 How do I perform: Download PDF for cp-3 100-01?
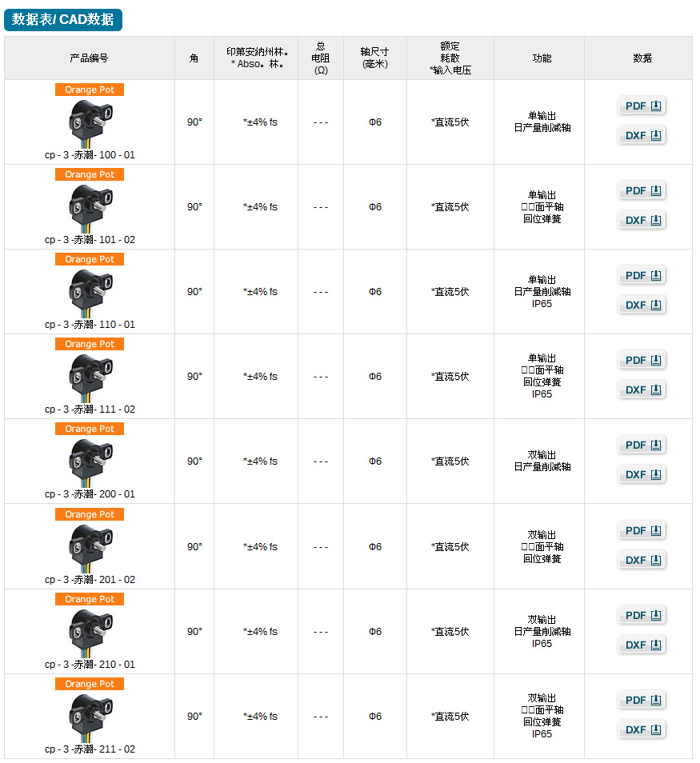(642, 106)
